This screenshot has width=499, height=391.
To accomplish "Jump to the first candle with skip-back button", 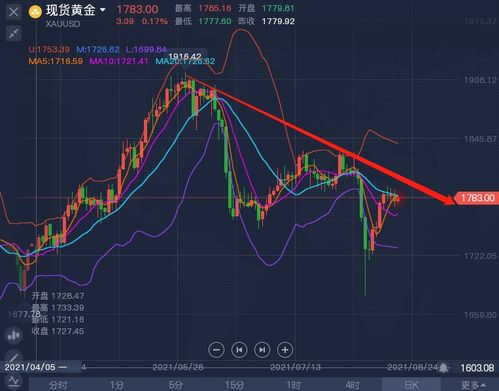I will pyautogui.click(x=239, y=350).
